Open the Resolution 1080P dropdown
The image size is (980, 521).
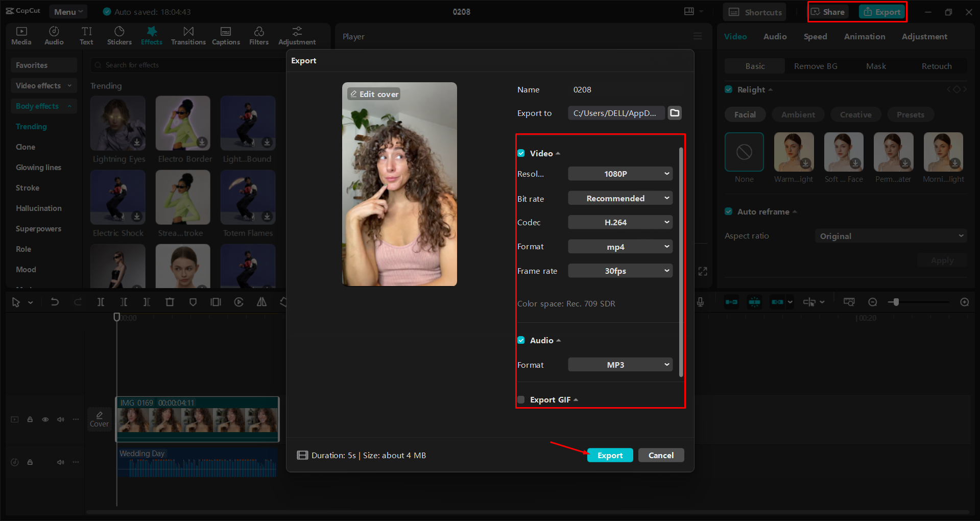pos(620,174)
